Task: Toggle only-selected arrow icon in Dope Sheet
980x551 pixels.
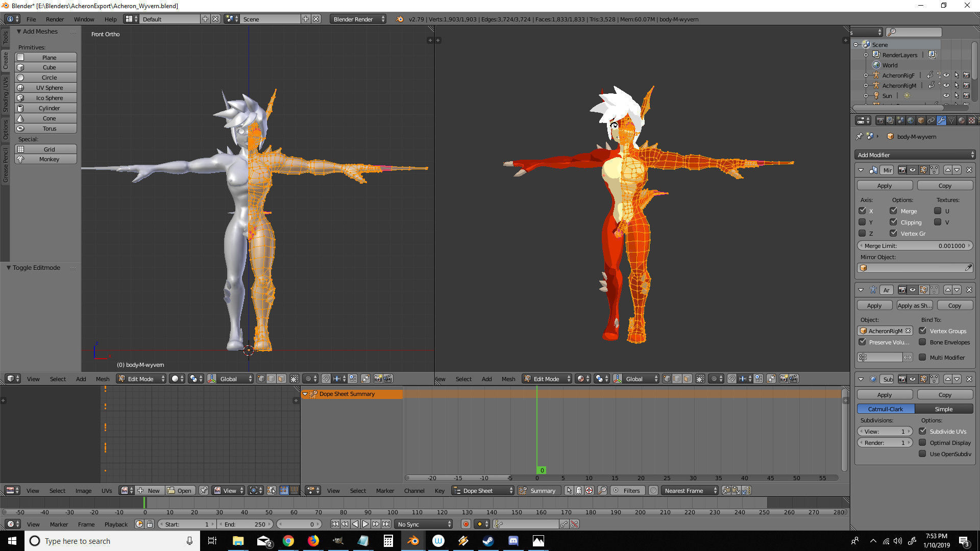Action: tap(569, 490)
